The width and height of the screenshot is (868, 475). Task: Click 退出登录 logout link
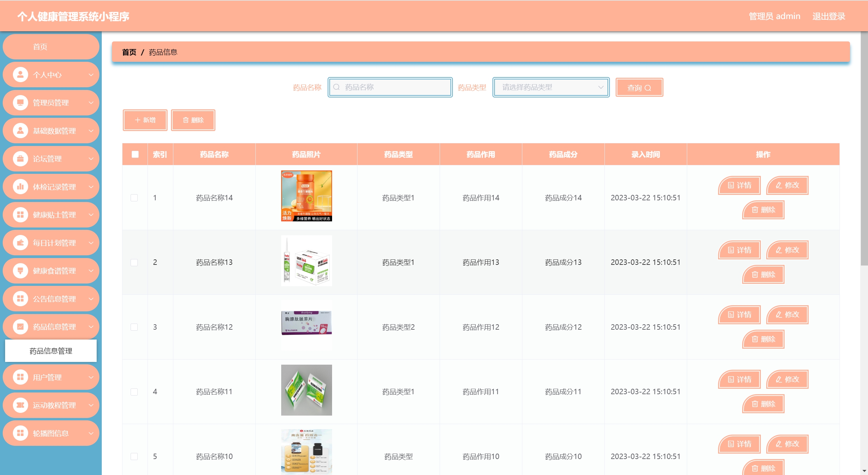pos(828,16)
